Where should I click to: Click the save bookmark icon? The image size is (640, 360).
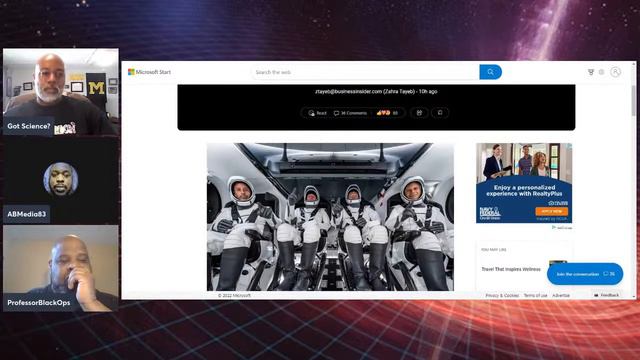point(440,113)
